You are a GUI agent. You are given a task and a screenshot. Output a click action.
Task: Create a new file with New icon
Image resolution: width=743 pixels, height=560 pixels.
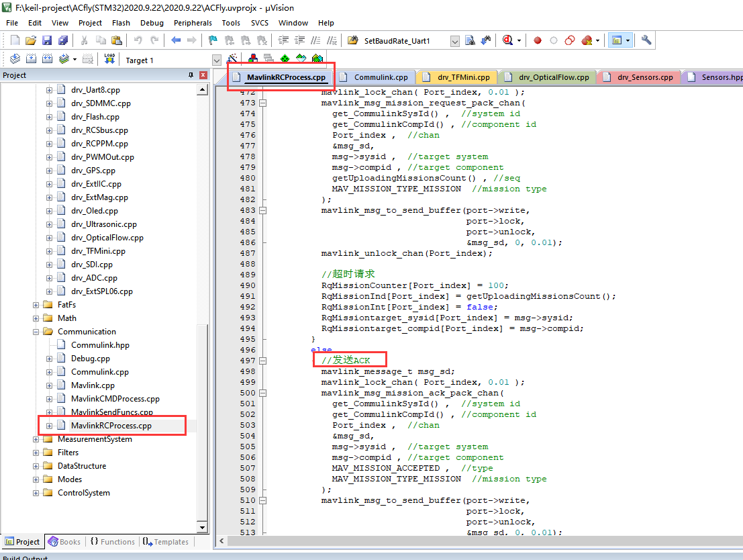(15, 40)
